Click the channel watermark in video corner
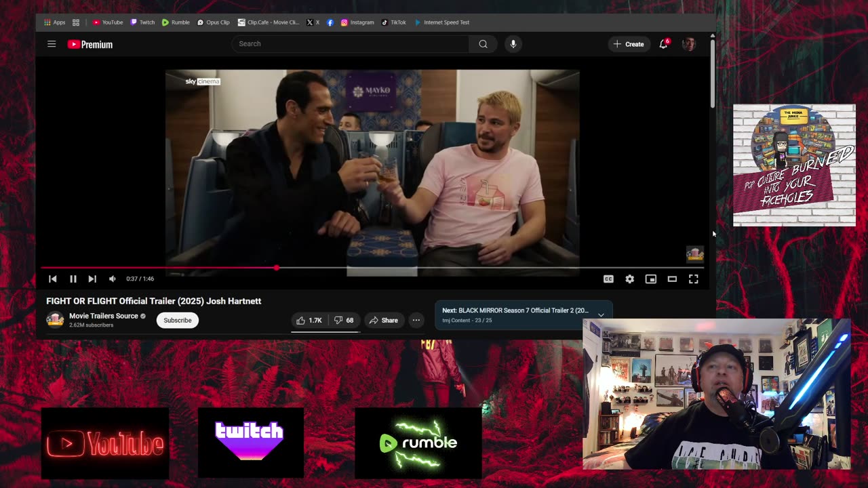868x488 pixels. point(695,254)
